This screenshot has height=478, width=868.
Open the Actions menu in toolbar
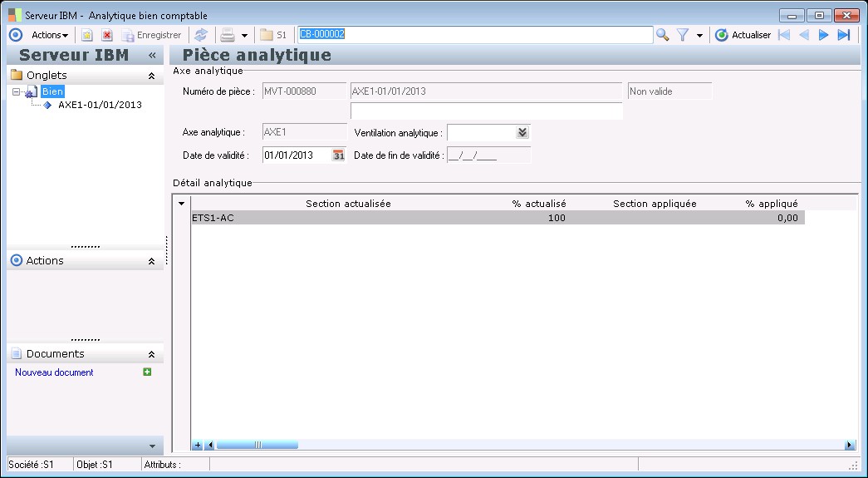(x=50, y=35)
